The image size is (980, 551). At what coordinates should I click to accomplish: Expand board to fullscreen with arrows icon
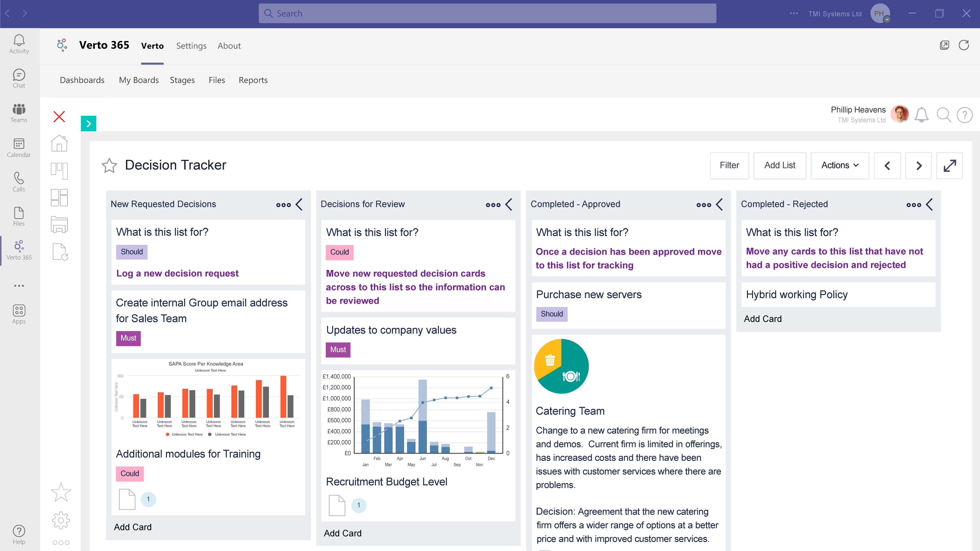click(x=949, y=165)
